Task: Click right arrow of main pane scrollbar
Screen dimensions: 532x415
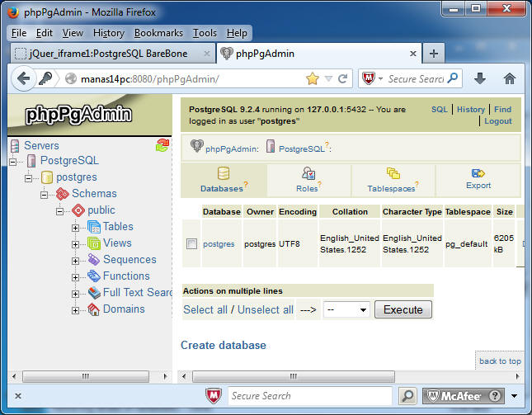Action: click(517, 376)
